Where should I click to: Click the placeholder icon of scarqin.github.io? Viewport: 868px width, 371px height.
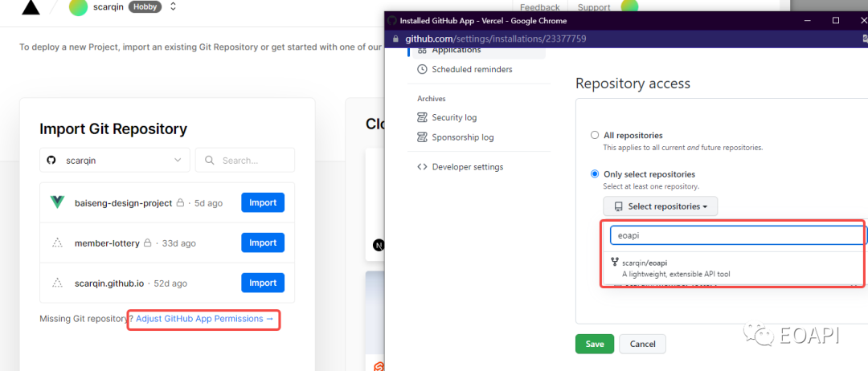click(56, 283)
